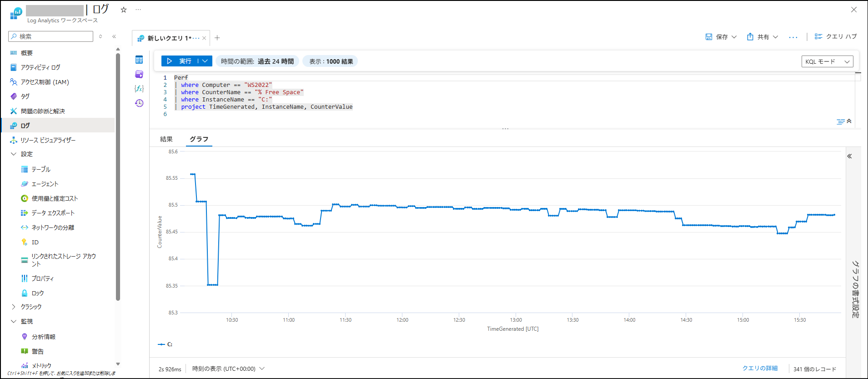This screenshot has height=379, width=868.
Task: Change the 時間の範囲 過去 24 時間
Action: (257, 61)
